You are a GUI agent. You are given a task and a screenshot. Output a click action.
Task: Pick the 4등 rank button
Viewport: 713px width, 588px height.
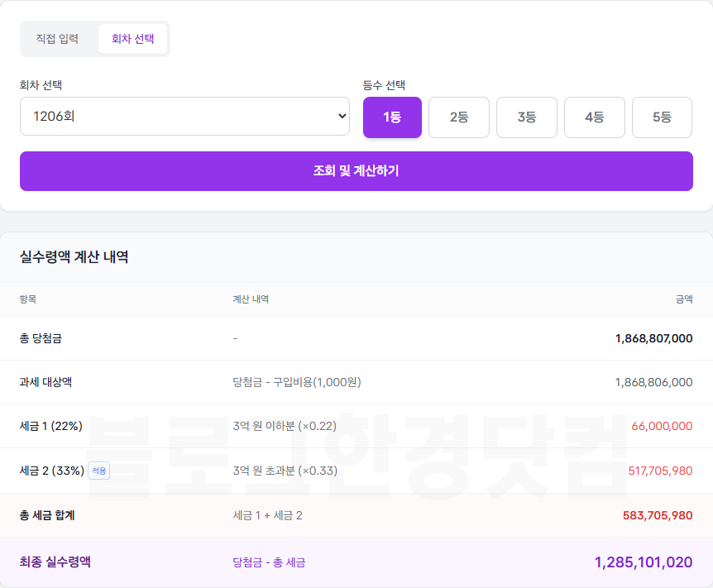click(x=594, y=117)
